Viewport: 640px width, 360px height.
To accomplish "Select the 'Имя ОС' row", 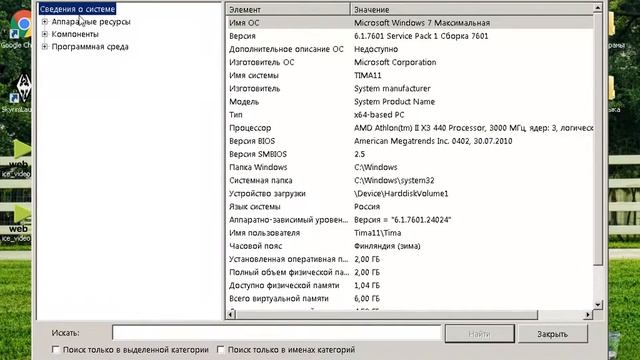I will pyautogui.click(x=410, y=23).
